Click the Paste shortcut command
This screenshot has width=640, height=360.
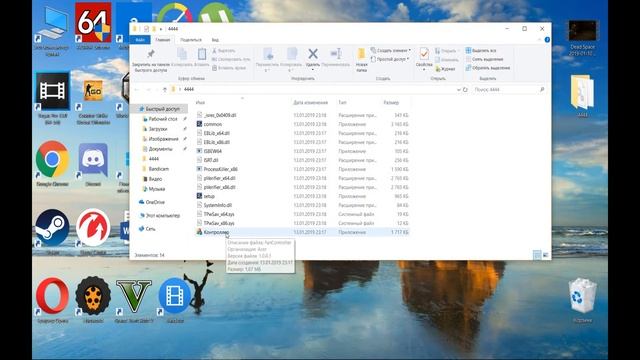(229, 68)
